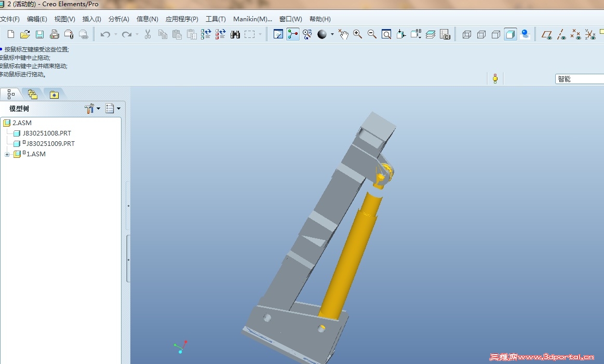This screenshot has height=364, width=604.
Task: Click the Zoom Out magnifier
Action: click(x=372, y=34)
